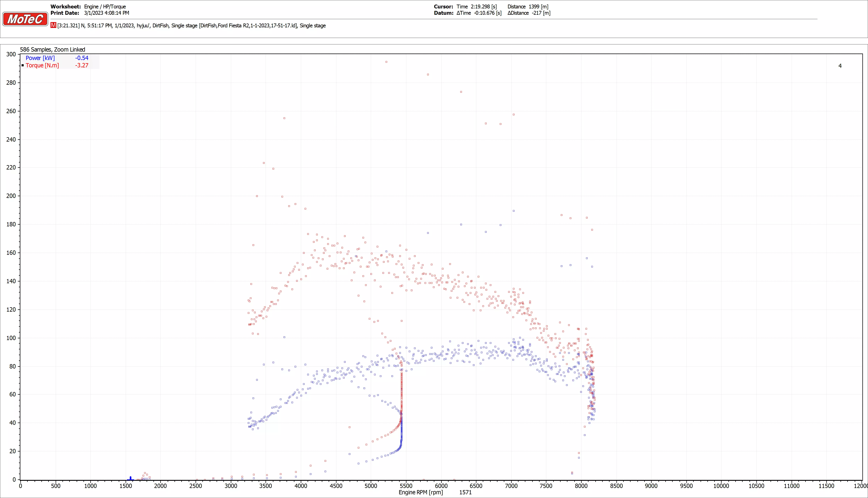Click the MoTeC logo
868x498 pixels.
[25, 19]
